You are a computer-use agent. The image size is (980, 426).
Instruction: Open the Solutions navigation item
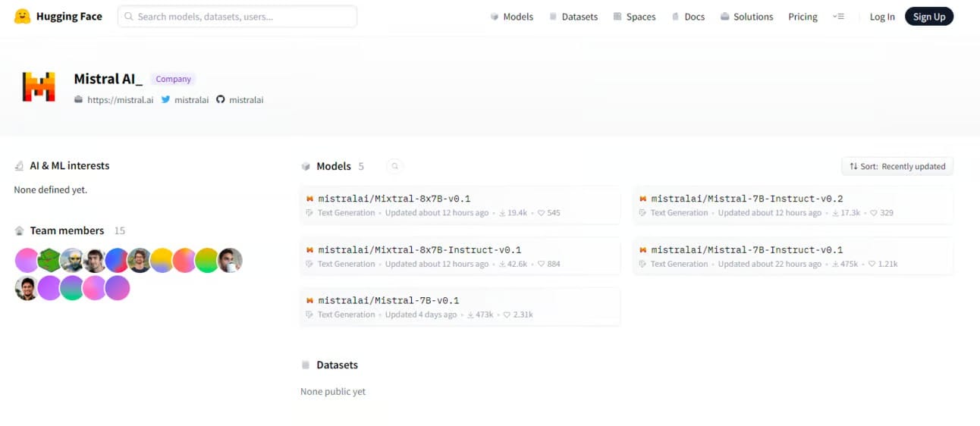[x=746, y=17]
